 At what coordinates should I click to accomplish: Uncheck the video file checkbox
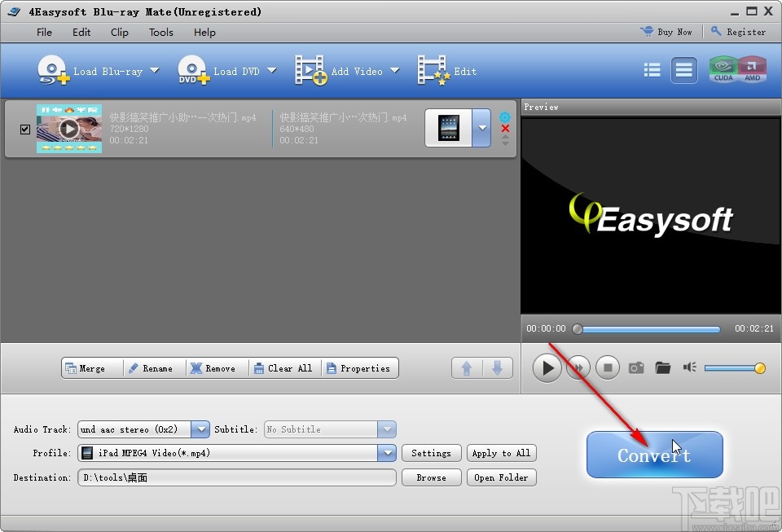25,130
